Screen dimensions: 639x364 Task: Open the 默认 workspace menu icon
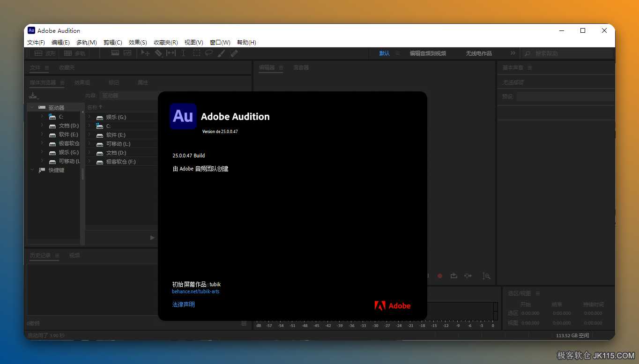tap(397, 53)
